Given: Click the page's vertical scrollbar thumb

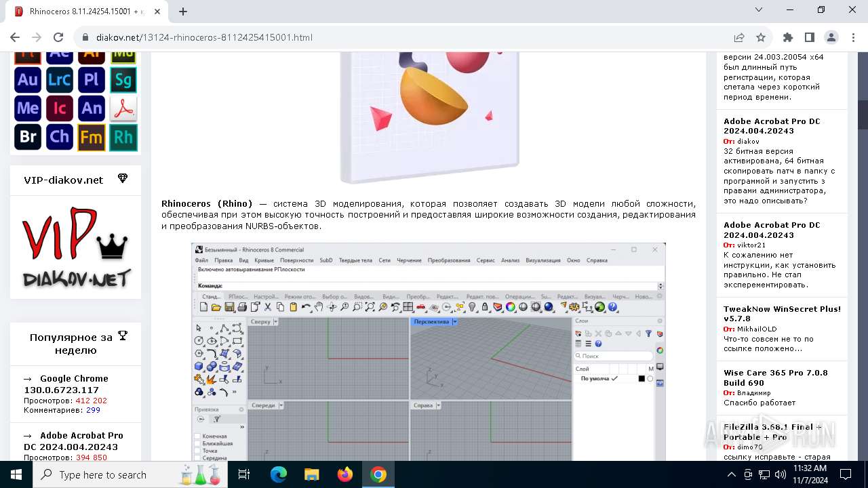Looking at the screenshot, I should (863, 114).
